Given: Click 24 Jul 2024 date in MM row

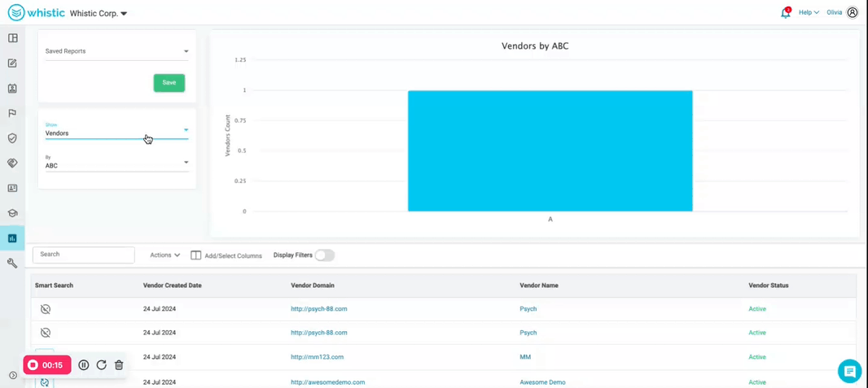Looking at the screenshot, I should point(160,357).
